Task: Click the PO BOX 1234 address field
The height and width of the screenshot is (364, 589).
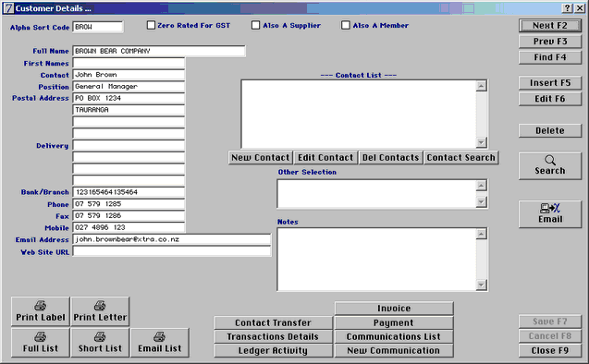Action: 129,98
